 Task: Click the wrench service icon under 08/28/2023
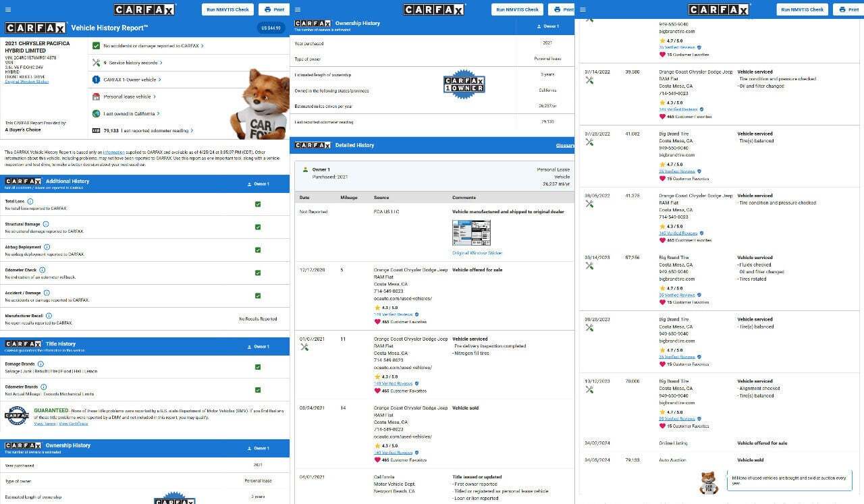589,328
